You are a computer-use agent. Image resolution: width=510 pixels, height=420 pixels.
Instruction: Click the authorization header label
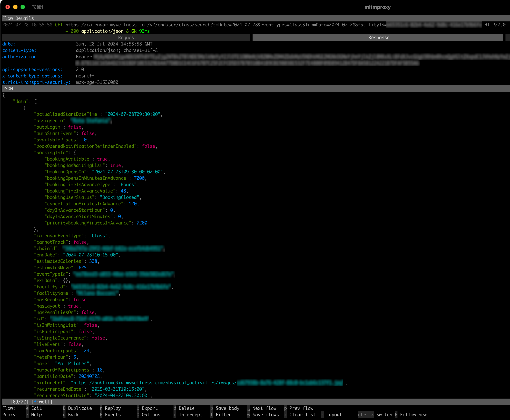tap(20, 57)
